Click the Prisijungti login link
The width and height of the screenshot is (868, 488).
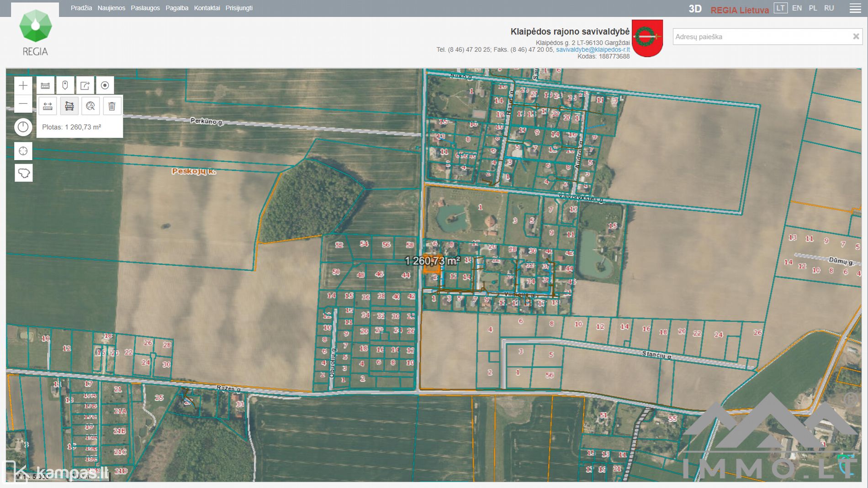(x=239, y=8)
